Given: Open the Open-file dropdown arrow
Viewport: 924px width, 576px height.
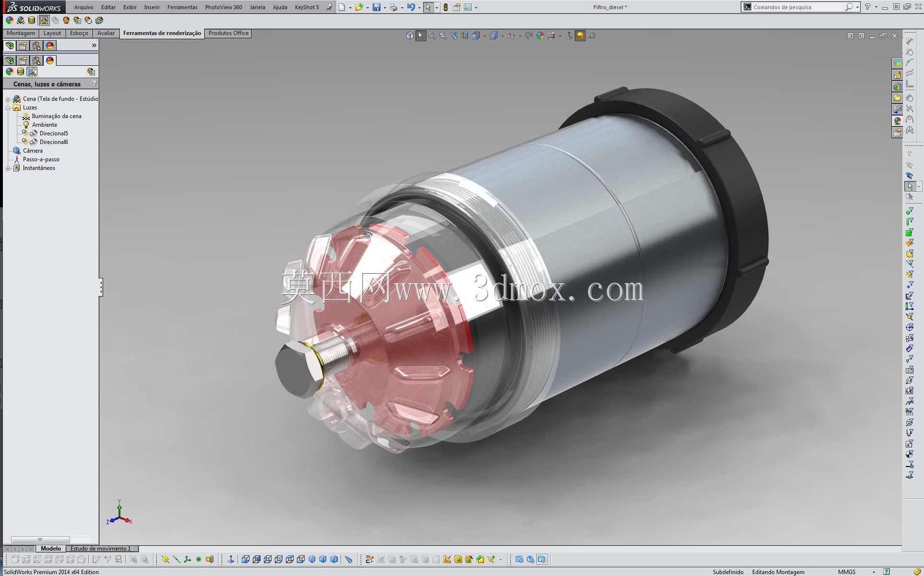Looking at the screenshot, I should click(367, 8).
